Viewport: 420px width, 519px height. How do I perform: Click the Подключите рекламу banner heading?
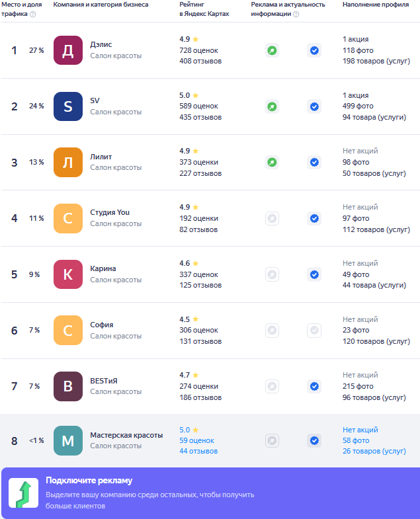[89, 480]
